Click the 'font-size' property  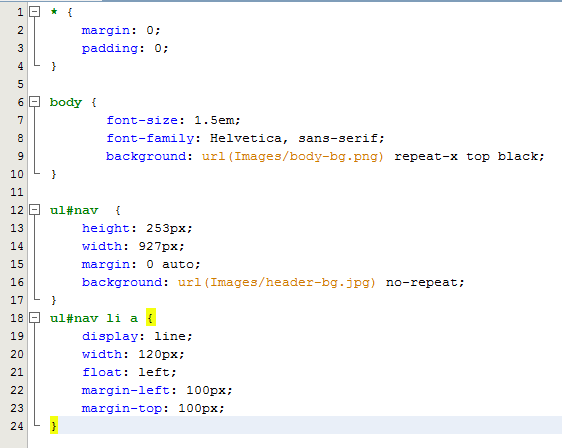coord(142,120)
